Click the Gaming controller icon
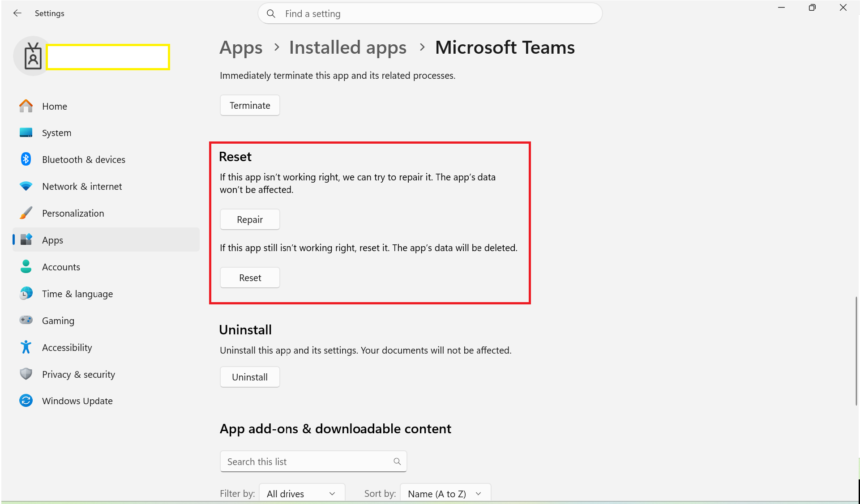860x504 pixels. click(26, 320)
